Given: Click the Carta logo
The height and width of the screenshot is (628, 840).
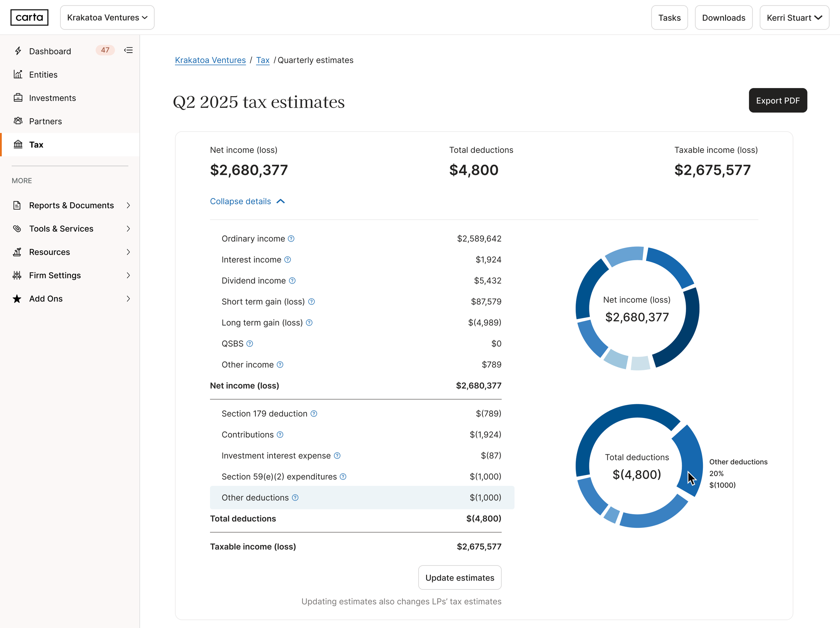Looking at the screenshot, I should tap(29, 17).
